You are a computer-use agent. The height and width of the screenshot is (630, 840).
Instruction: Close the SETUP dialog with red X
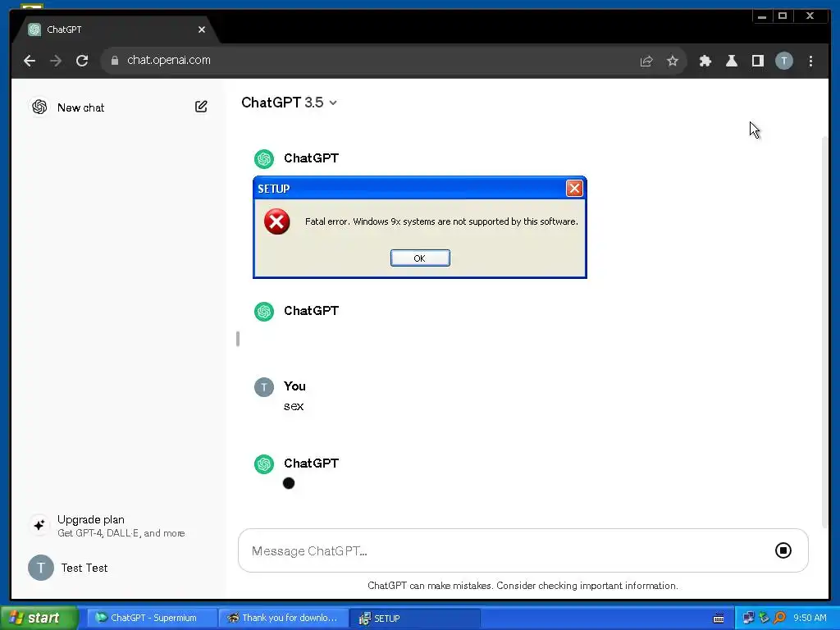(574, 189)
